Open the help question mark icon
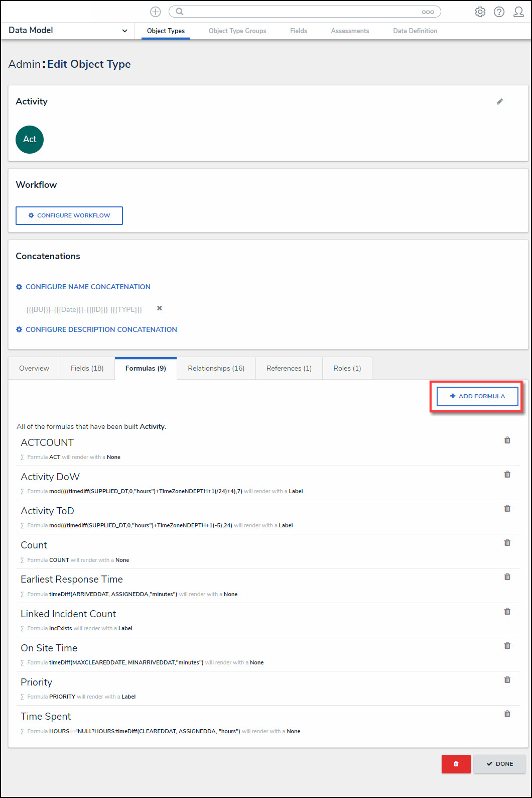The height and width of the screenshot is (798, 532). coord(499,12)
